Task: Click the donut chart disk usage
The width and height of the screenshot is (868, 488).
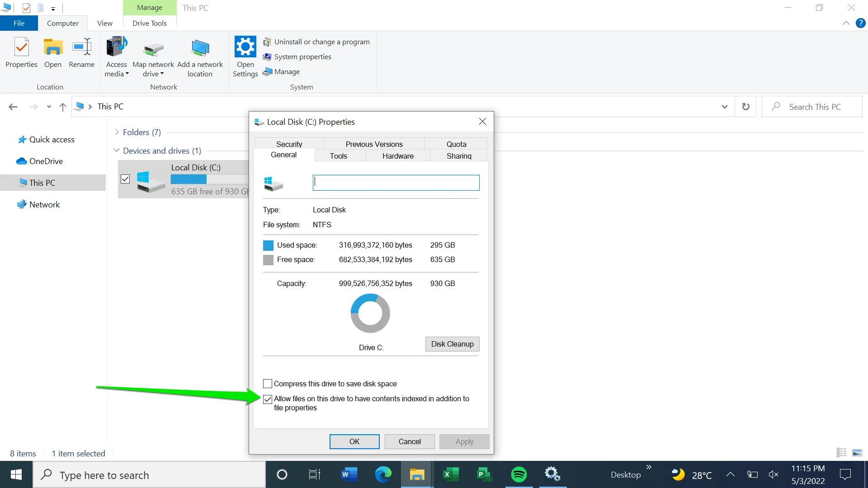Action: [370, 312]
